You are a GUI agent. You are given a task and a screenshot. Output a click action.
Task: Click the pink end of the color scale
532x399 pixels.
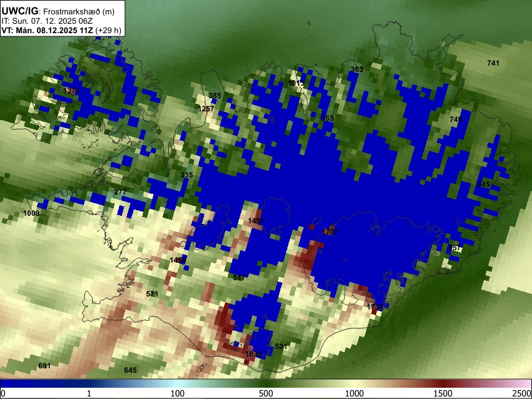[x=524, y=383]
